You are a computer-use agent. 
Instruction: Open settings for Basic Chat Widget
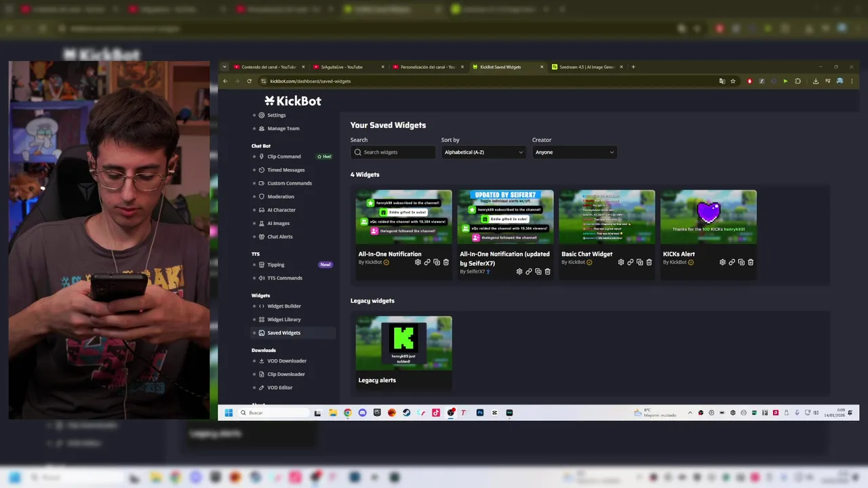tap(620, 262)
